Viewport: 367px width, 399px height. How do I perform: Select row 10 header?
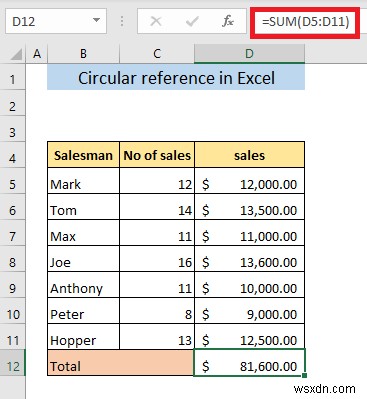click(13, 312)
